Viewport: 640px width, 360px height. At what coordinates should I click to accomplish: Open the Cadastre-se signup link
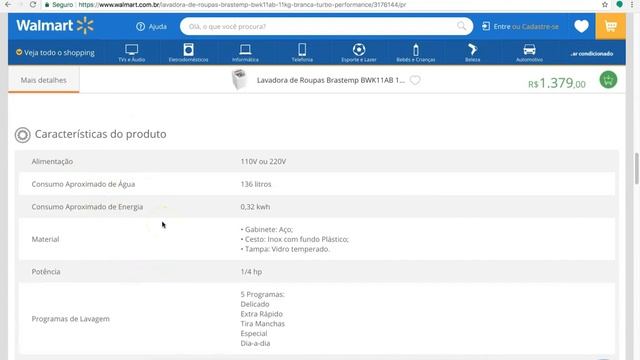tap(540, 27)
